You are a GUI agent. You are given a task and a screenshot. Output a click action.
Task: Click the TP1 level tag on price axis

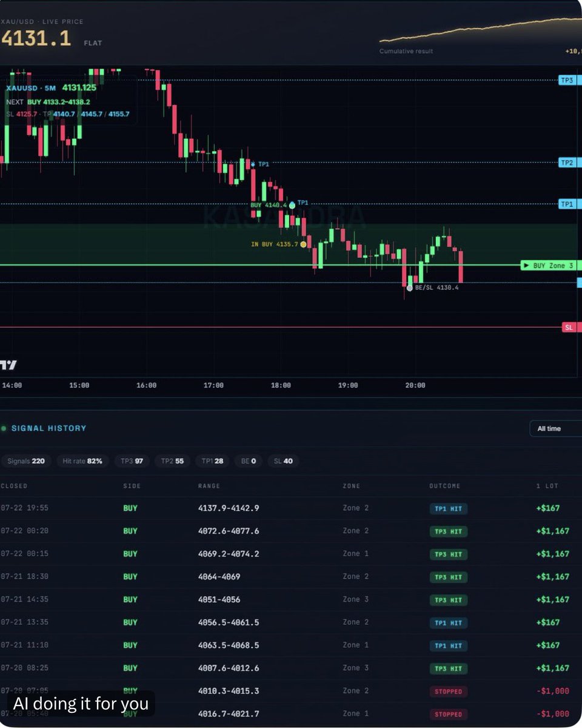tap(569, 204)
